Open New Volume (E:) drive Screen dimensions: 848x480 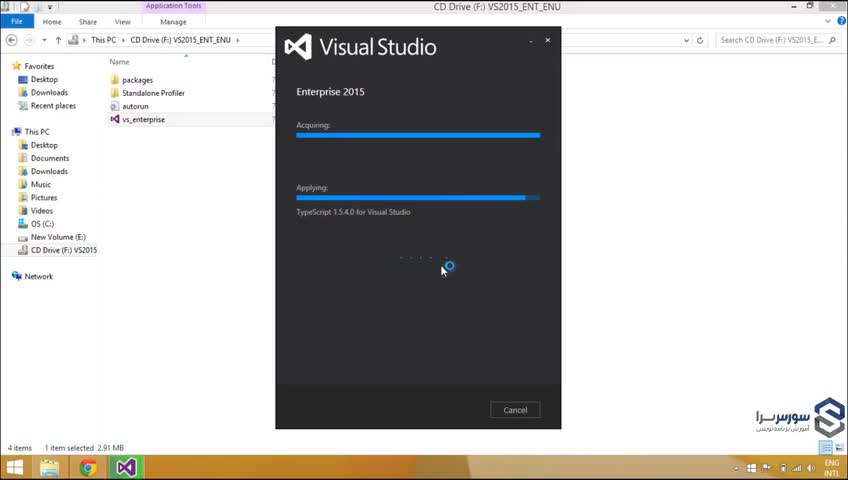[58, 237]
